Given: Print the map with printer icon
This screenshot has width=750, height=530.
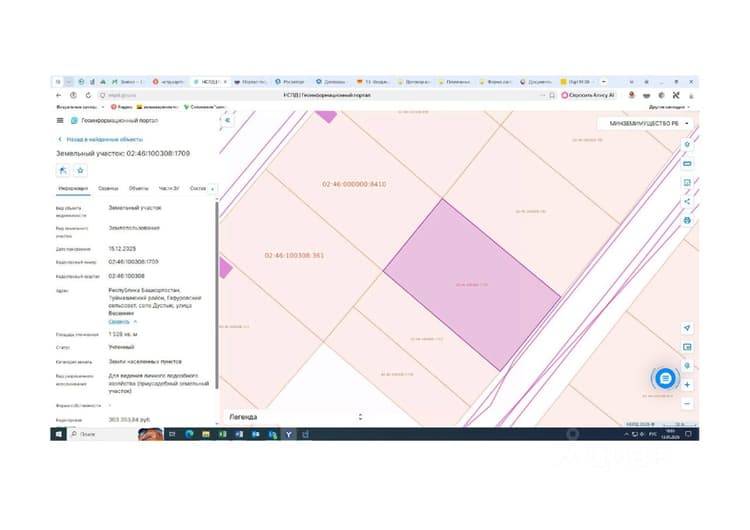Looking at the screenshot, I should (x=687, y=221).
